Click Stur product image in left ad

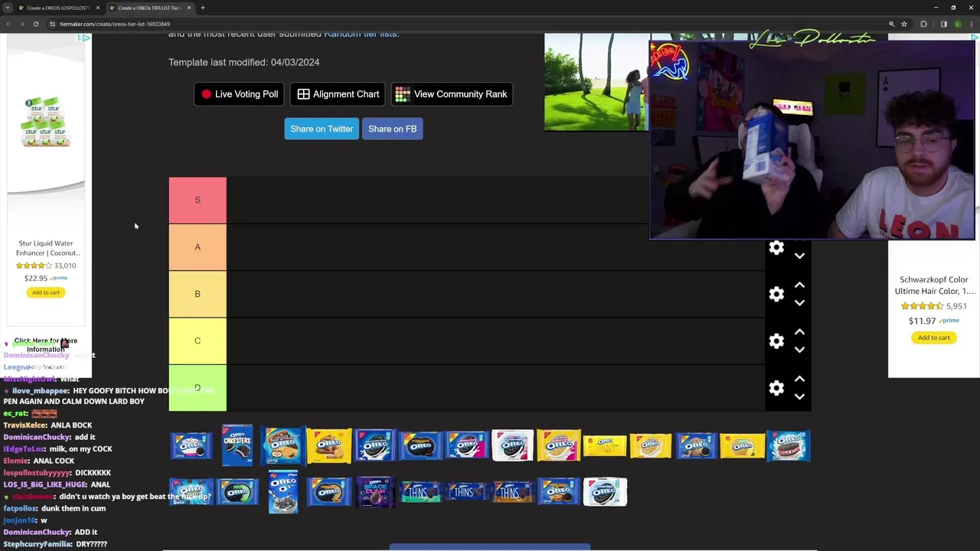pos(45,121)
